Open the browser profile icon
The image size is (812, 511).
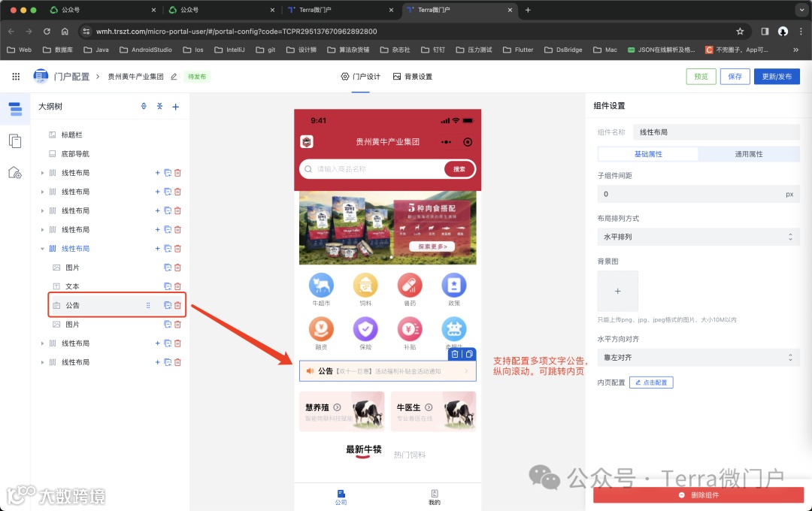(783, 31)
